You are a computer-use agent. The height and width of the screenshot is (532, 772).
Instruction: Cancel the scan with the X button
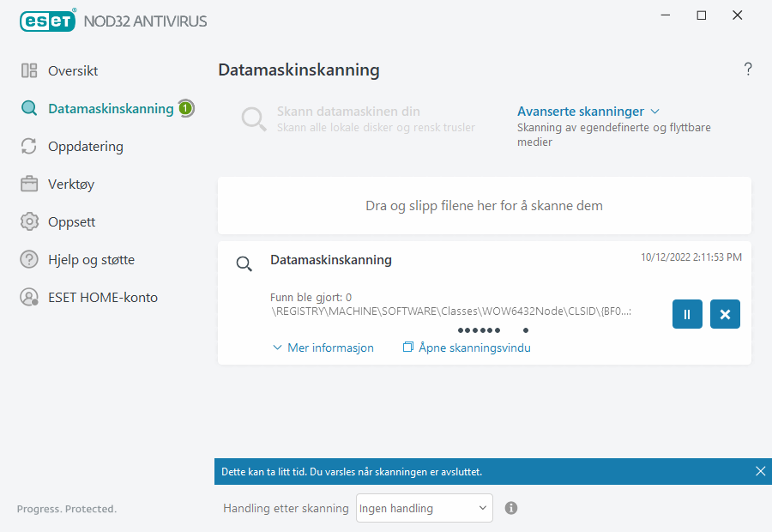[725, 314]
